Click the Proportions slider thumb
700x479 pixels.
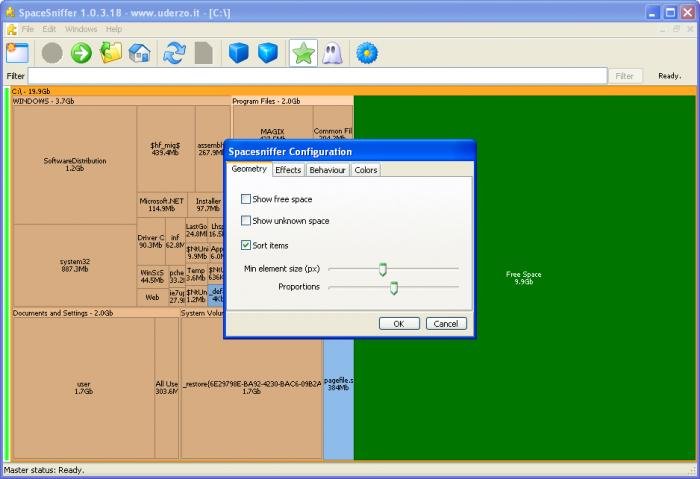[x=394, y=287]
